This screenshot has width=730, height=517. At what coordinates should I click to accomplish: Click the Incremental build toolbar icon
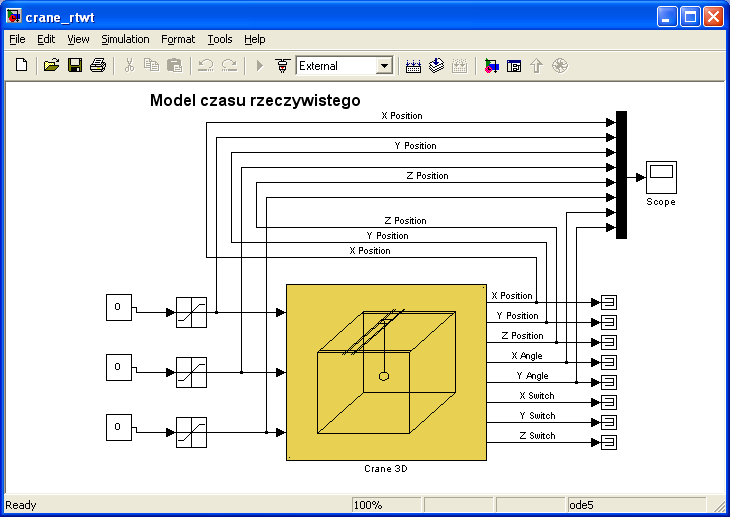(x=413, y=66)
